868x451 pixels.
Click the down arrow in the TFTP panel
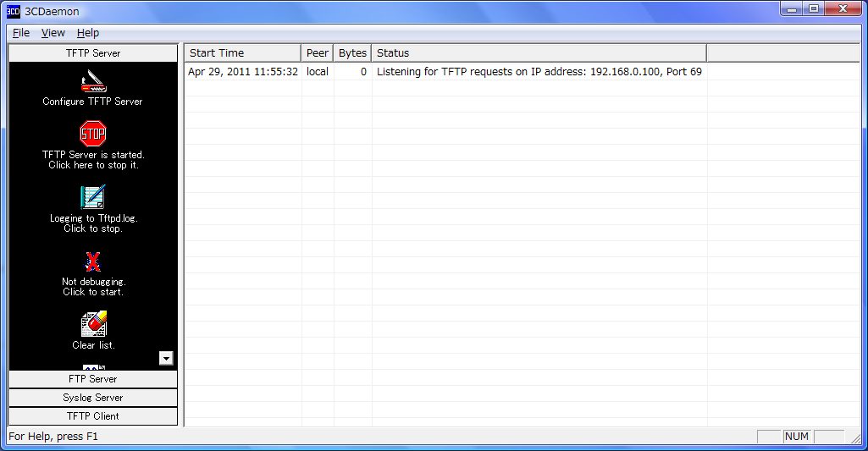166,358
